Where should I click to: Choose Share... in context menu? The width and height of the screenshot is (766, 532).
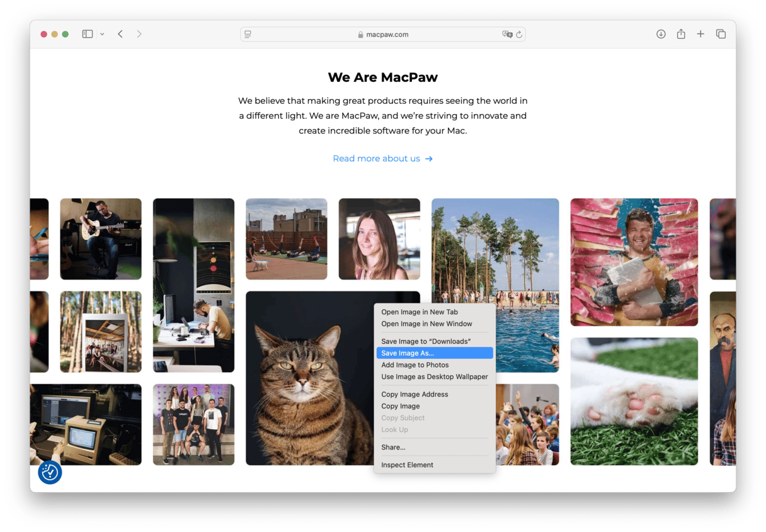click(393, 447)
